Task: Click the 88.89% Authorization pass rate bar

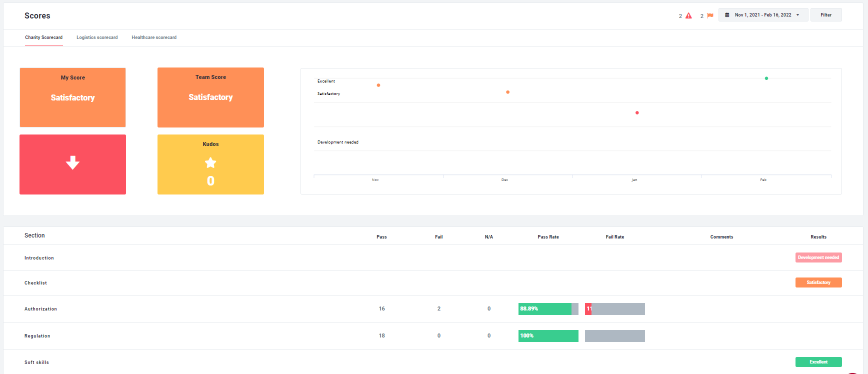Action: pyautogui.click(x=545, y=309)
